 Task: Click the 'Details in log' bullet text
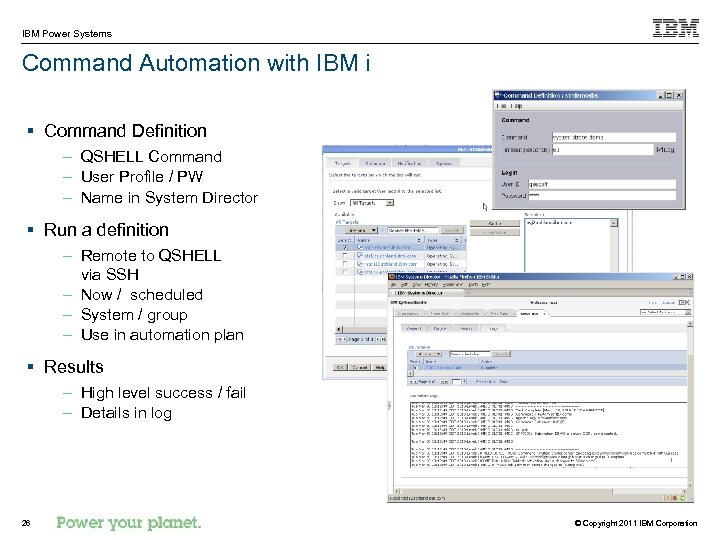tap(126, 413)
